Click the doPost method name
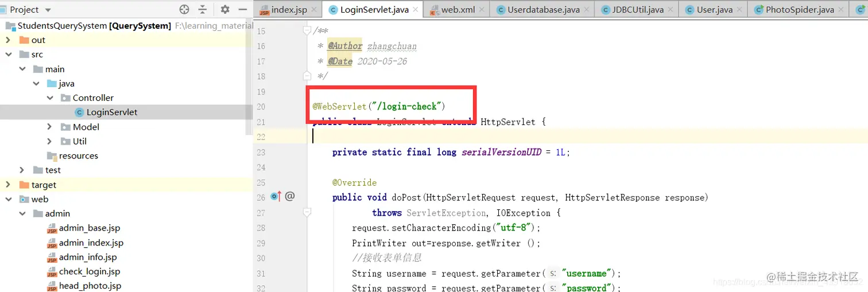The image size is (868, 292). [407, 197]
